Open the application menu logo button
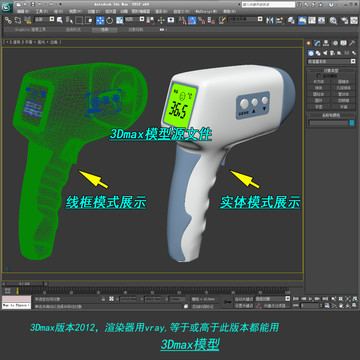 point(7,6)
